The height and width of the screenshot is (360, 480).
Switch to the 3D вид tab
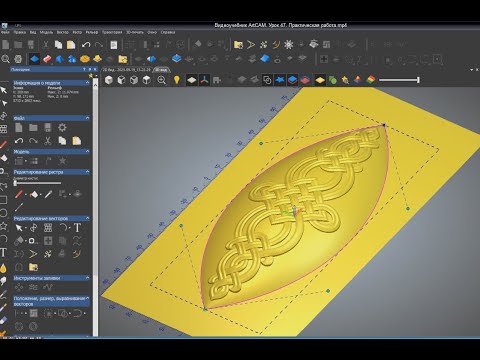point(161,70)
